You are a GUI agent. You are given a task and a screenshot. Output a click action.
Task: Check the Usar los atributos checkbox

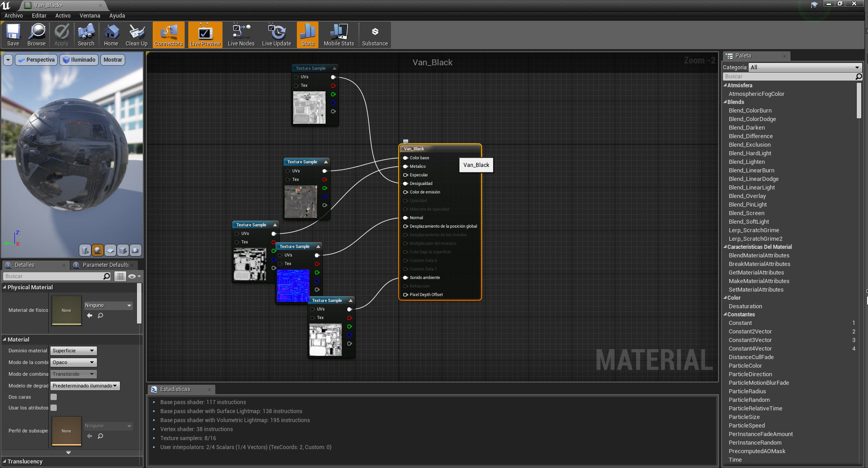[54, 408]
